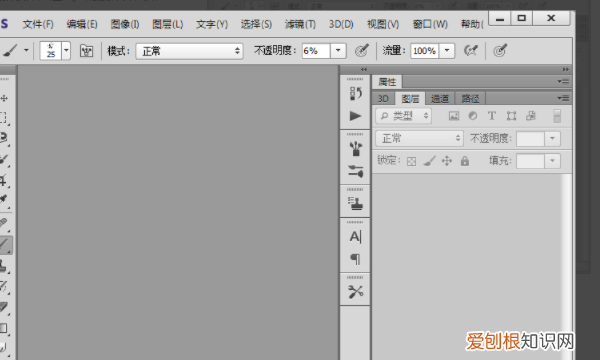
Task: Collapse the panel group to icons
Action: pos(566,69)
